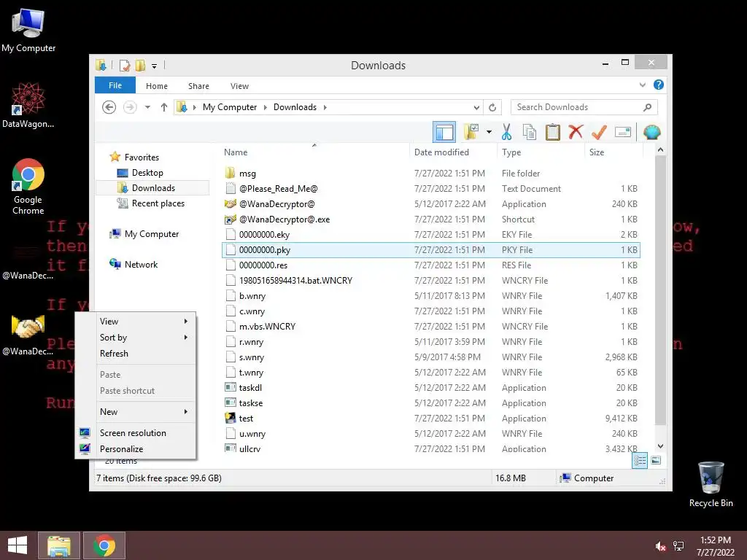This screenshot has width=747, height=560.
Task: Click the Forward navigation arrow
Action: pyautogui.click(x=130, y=107)
